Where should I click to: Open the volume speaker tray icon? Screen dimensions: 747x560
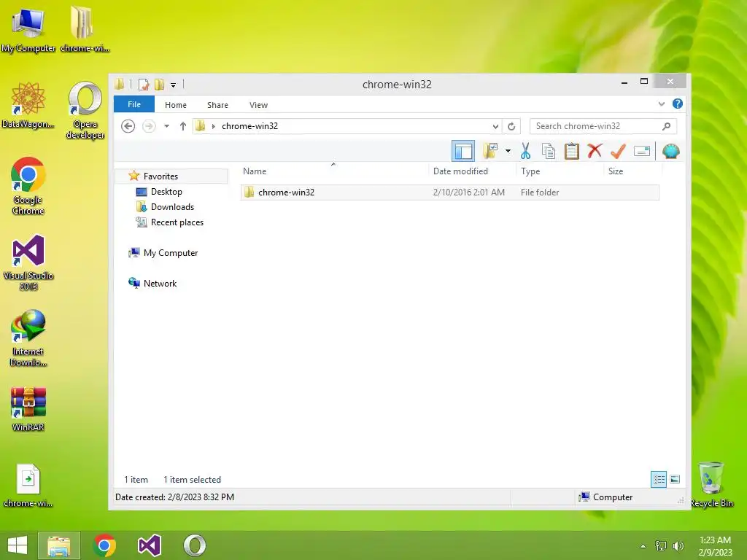678,546
